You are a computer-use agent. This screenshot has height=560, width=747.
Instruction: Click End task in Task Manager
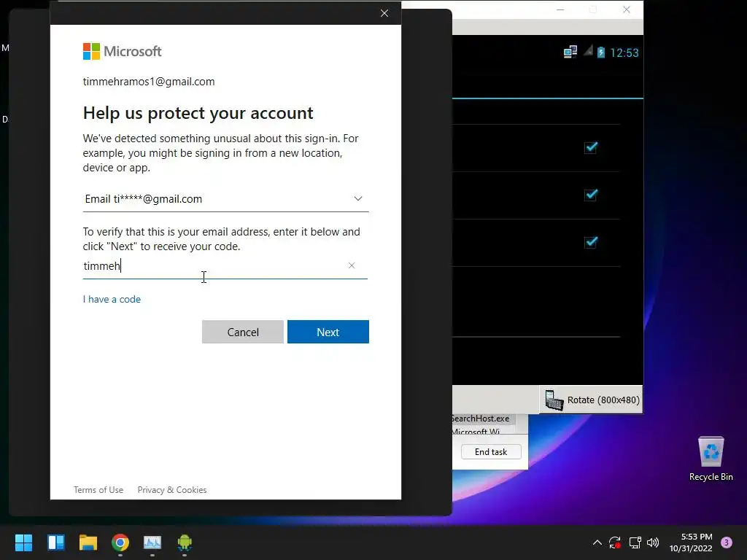[491, 452]
